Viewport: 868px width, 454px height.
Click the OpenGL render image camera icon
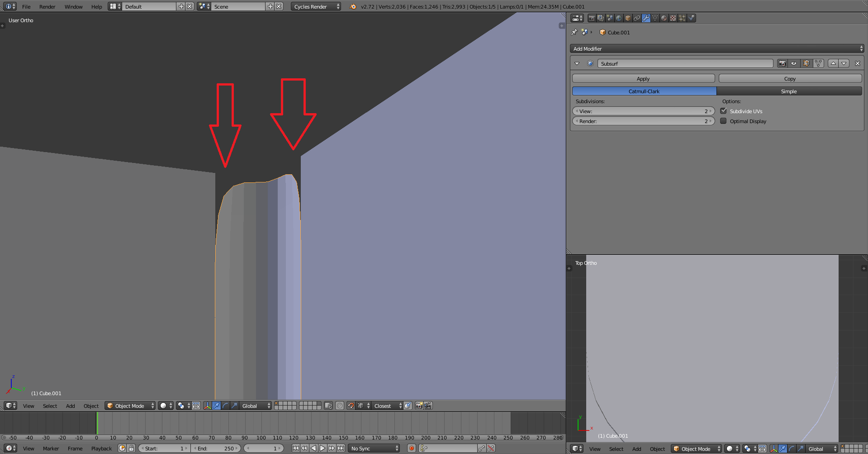419,406
